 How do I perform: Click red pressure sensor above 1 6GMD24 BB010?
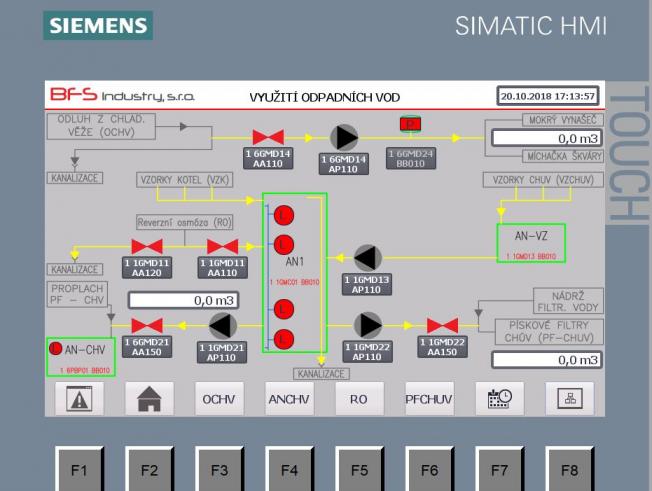[x=410, y=125]
